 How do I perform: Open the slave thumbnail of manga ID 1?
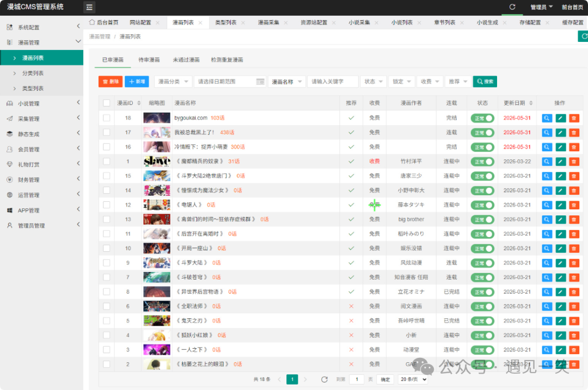(157, 162)
